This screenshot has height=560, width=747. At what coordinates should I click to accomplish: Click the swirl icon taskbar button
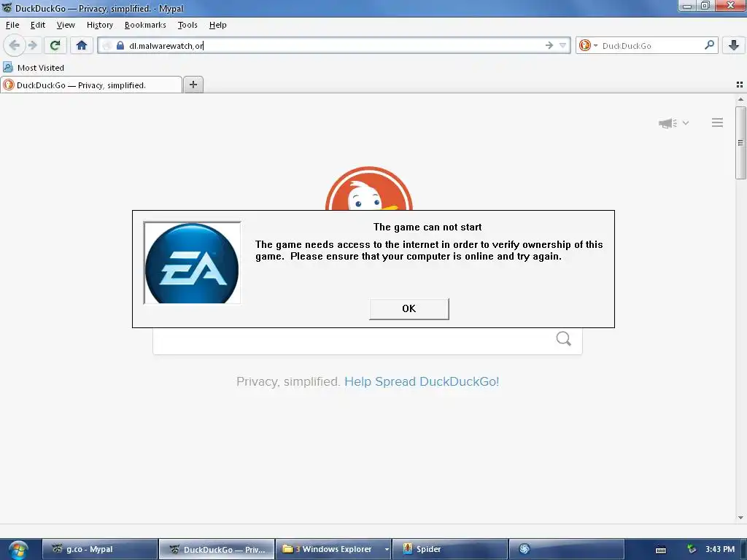(x=566, y=549)
